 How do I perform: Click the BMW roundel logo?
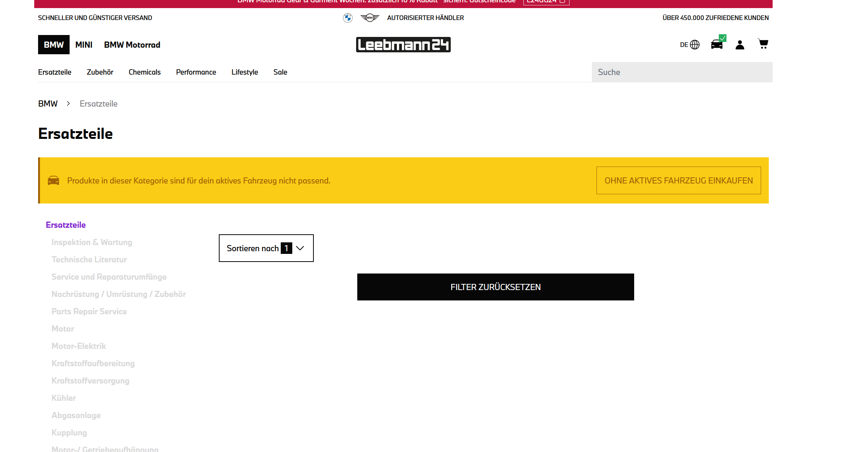348,18
